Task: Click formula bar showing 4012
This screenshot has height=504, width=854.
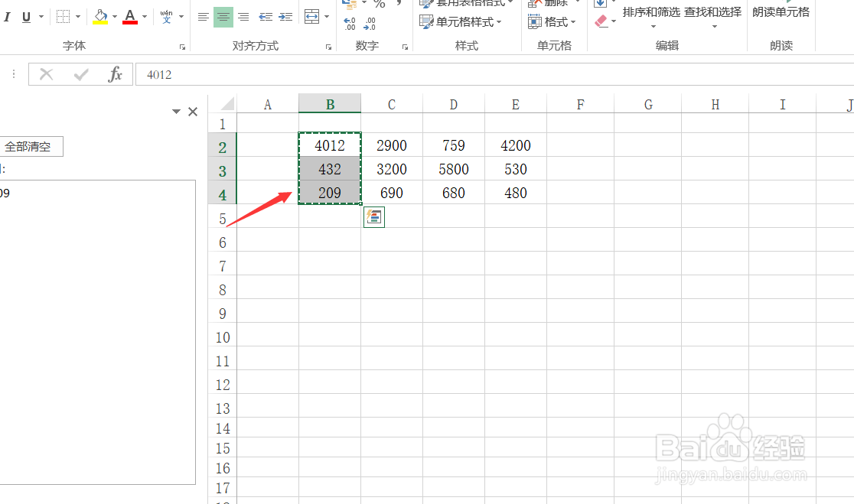Action: coord(494,74)
